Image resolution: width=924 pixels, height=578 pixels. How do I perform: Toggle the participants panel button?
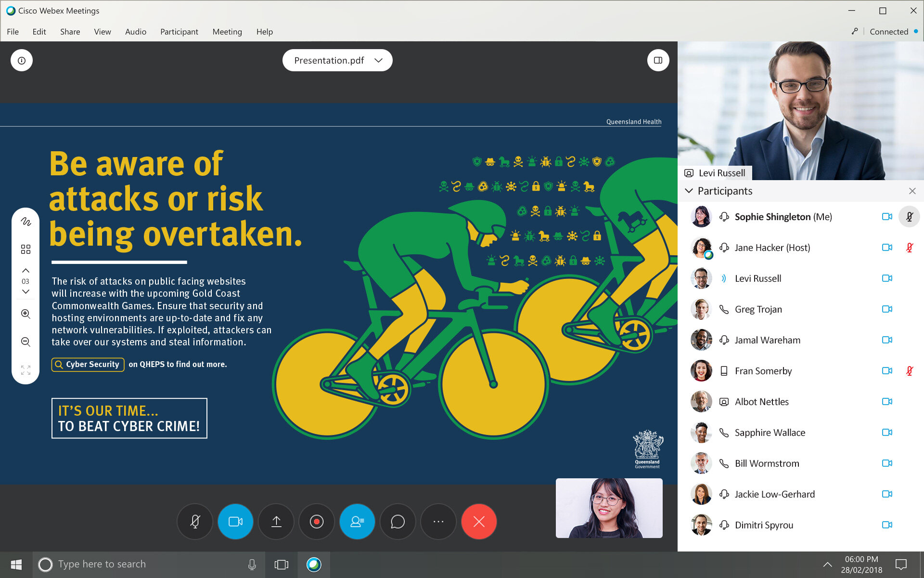(357, 522)
